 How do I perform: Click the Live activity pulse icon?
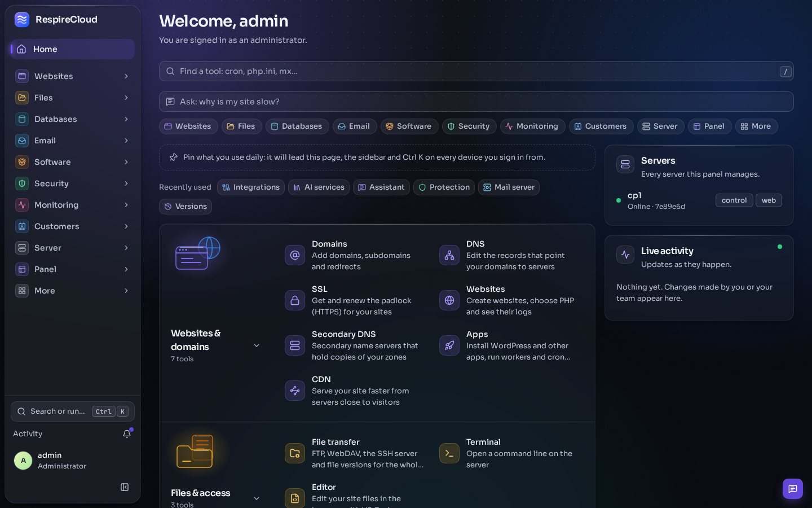(625, 255)
